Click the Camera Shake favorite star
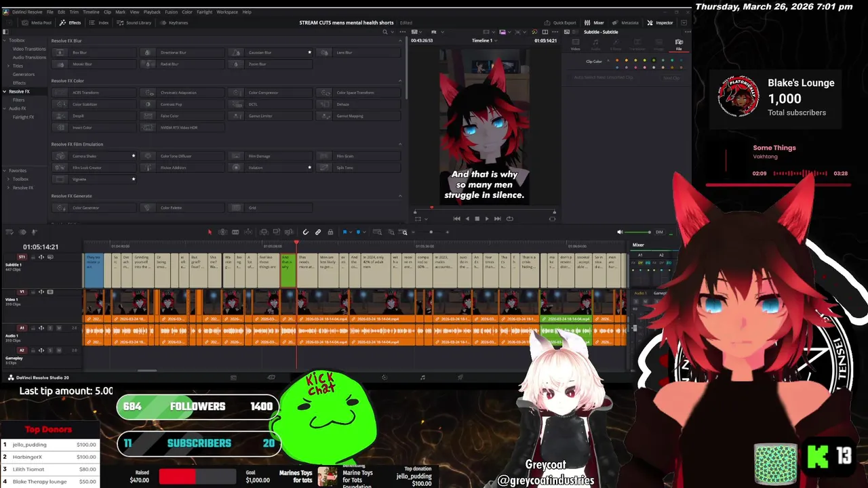The height and width of the screenshot is (488, 868). [x=134, y=156]
